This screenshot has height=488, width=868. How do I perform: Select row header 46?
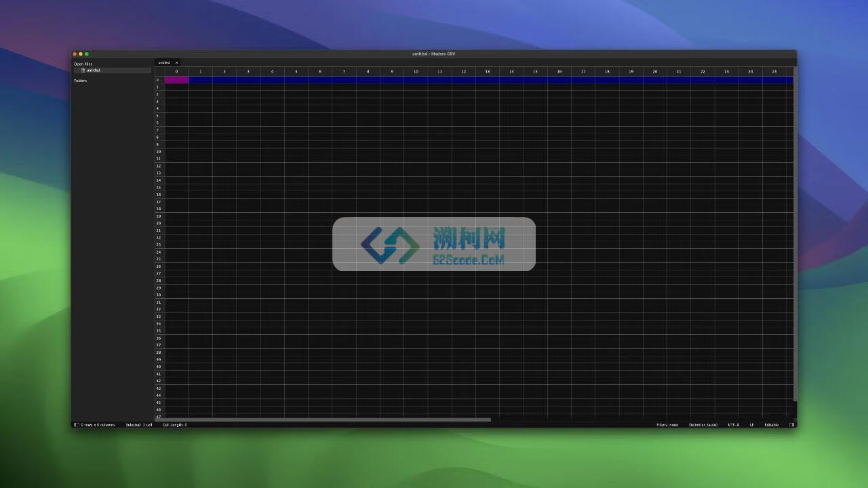[159, 409]
